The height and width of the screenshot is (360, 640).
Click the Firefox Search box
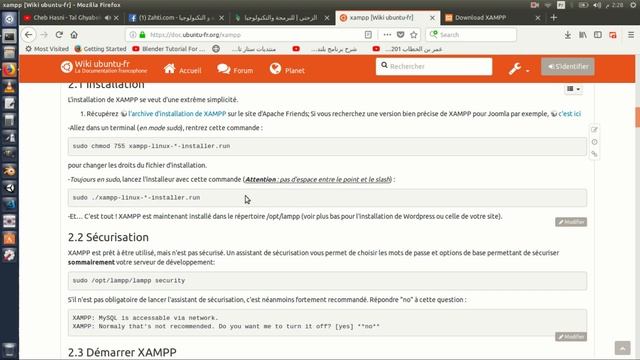tap(471, 35)
